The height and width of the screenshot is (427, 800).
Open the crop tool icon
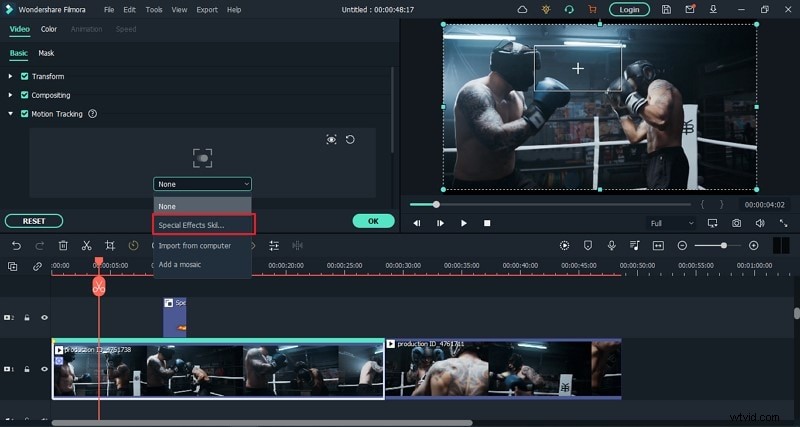coord(110,246)
